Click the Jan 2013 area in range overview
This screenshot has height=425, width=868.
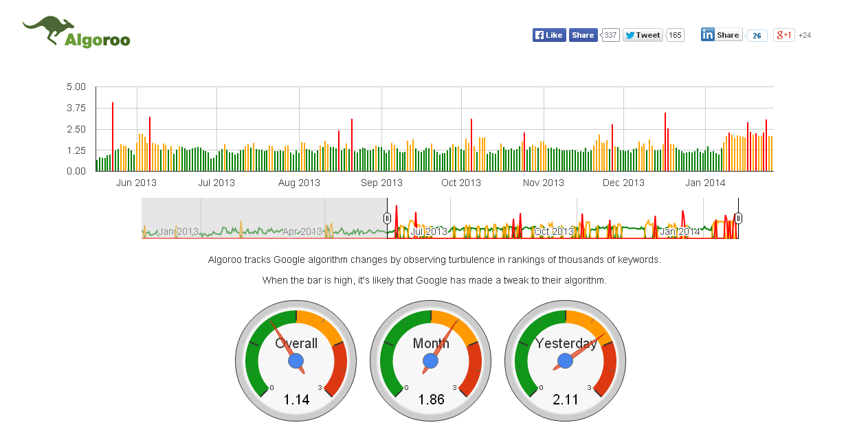178,231
